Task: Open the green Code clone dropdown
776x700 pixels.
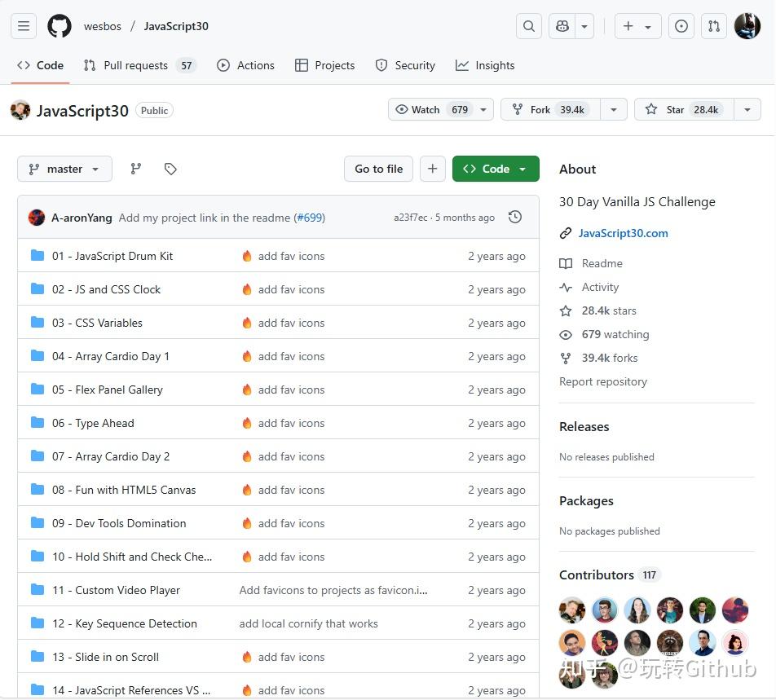Action: point(496,169)
